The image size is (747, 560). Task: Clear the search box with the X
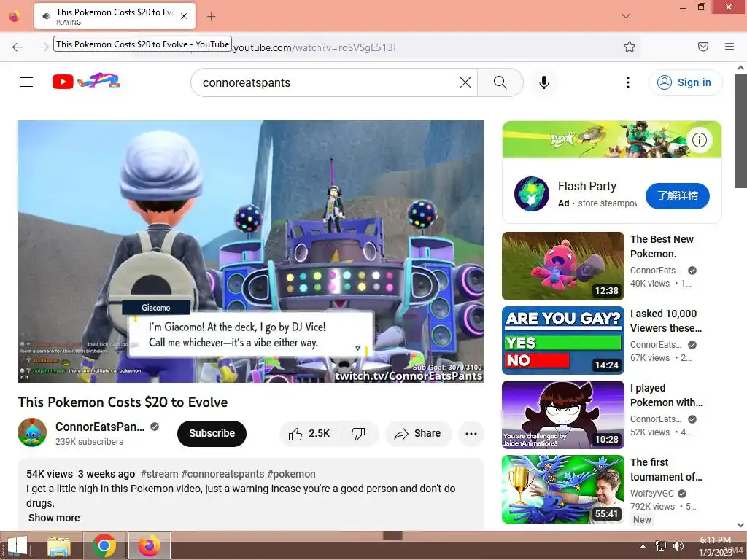(x=465, y=82)
